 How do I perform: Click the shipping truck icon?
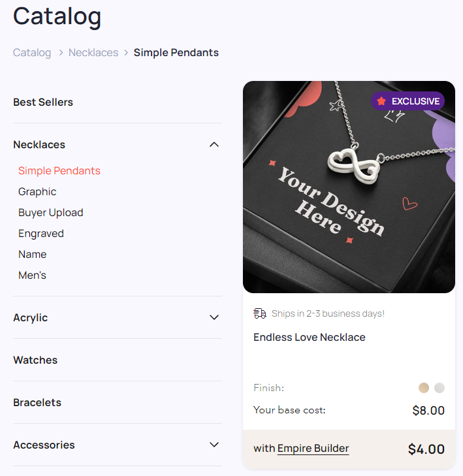260,313
